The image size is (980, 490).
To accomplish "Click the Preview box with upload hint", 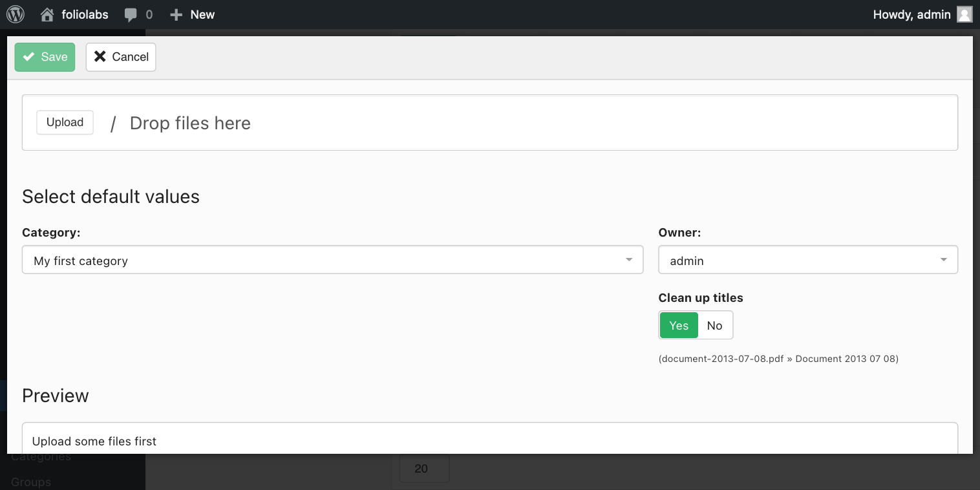I will [x=489, y=440].
